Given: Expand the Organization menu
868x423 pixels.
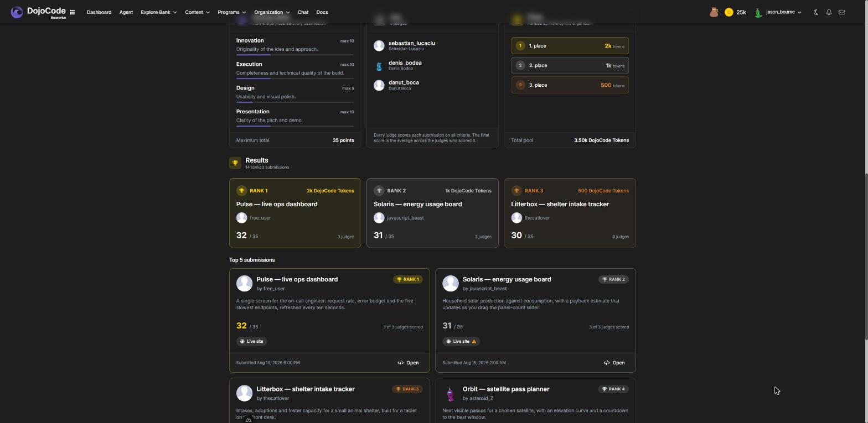Looking at the screenshot, I should coord(271,12).
